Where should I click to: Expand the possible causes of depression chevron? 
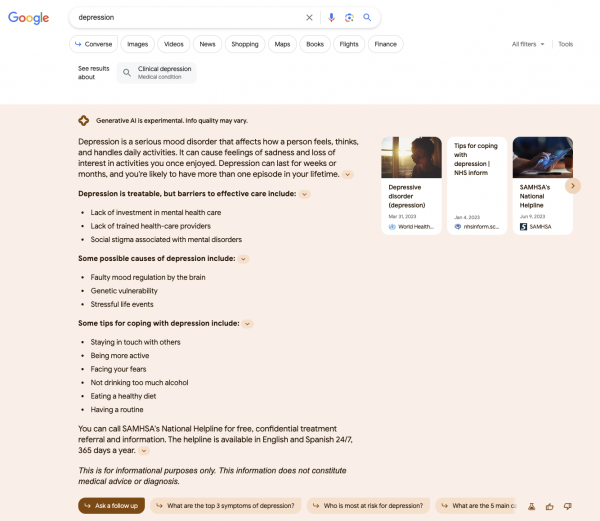243,259
